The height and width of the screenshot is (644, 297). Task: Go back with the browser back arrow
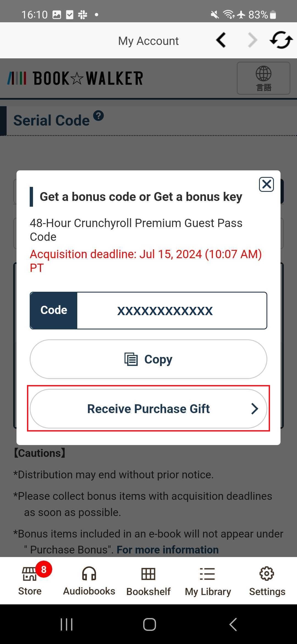click(x=221, y=40)
